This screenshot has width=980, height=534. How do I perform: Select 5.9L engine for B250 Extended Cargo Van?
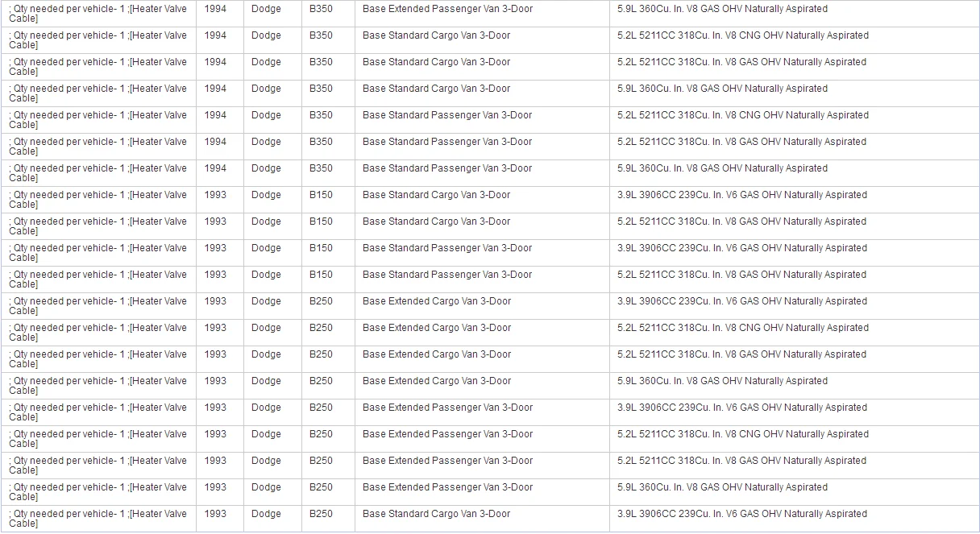pyautogui.click(x=722, y=381)
